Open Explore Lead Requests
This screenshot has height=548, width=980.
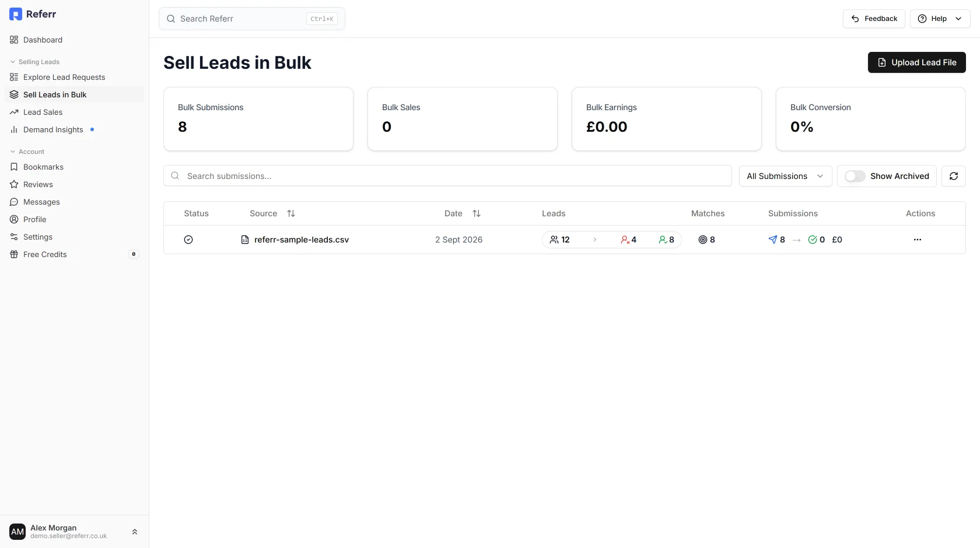click(74, 77)
